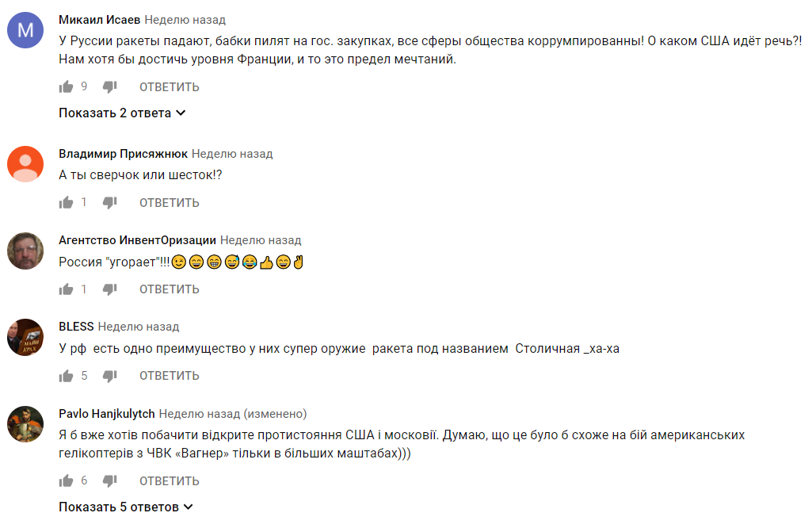This screenshot has width=812, height=532.
Task: Reply to BLESS comment via ОТВЕТИТЬ
Action: (x=170, y=376)
